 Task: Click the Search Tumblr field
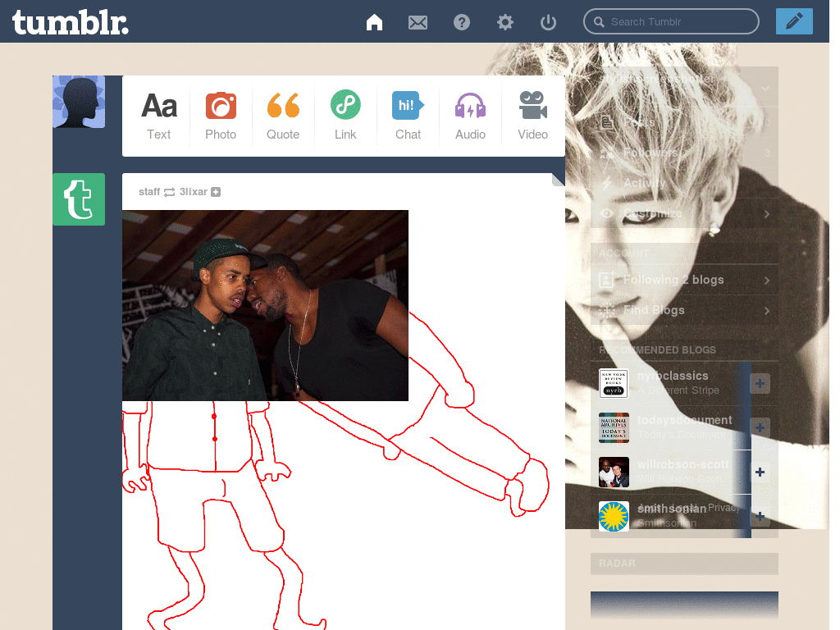coord(671,22)
